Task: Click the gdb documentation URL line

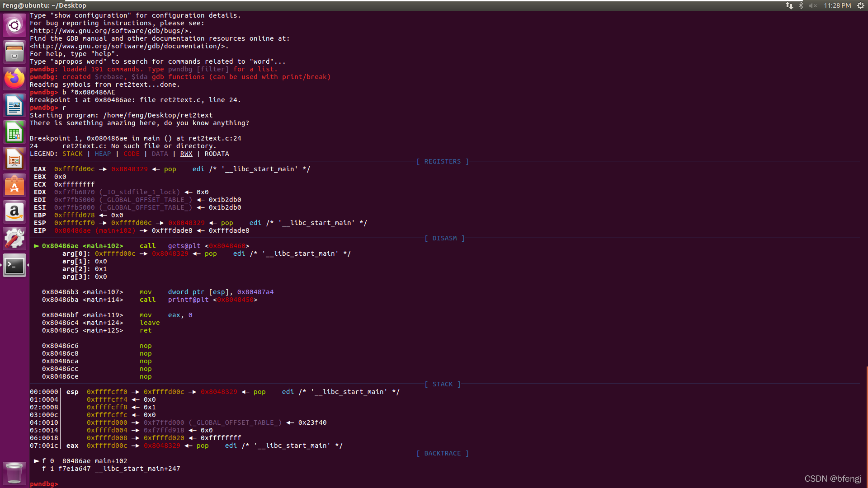Action: pos(129,46)
